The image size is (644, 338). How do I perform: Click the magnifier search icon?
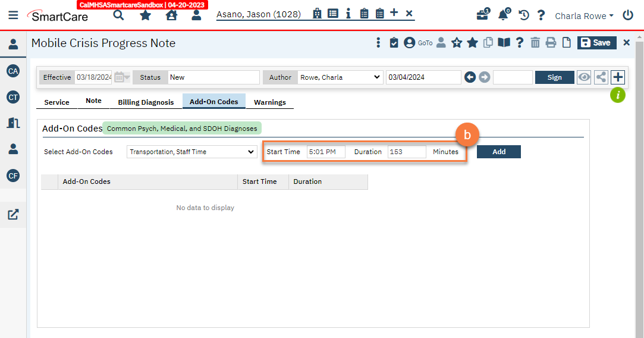[119, 15]
